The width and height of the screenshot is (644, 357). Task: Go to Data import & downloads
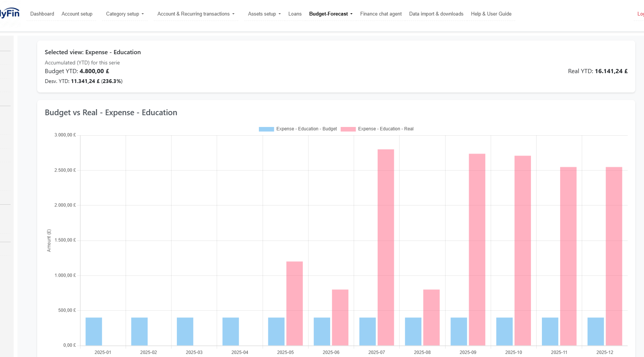pos(436,14)
